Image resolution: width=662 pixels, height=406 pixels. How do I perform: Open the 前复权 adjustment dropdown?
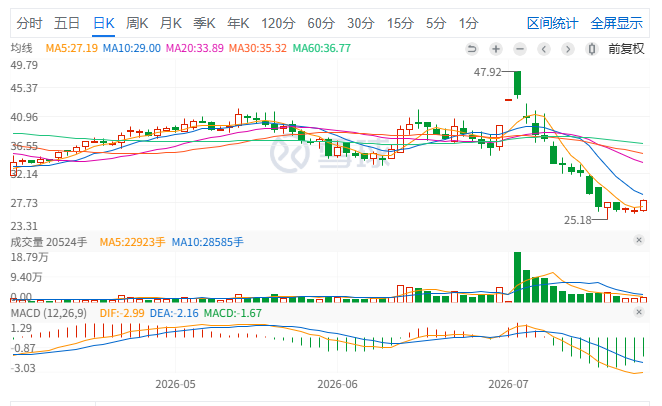[x=626, y=49]
